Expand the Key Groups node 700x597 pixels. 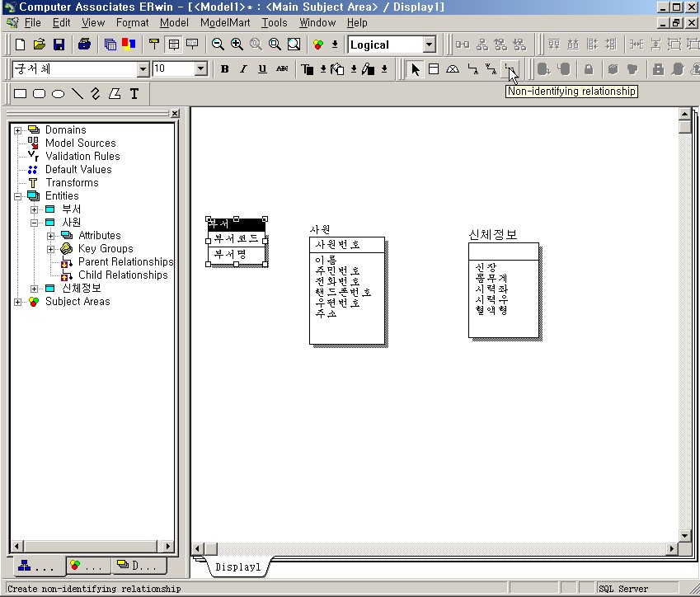click(x=50, y=249)
